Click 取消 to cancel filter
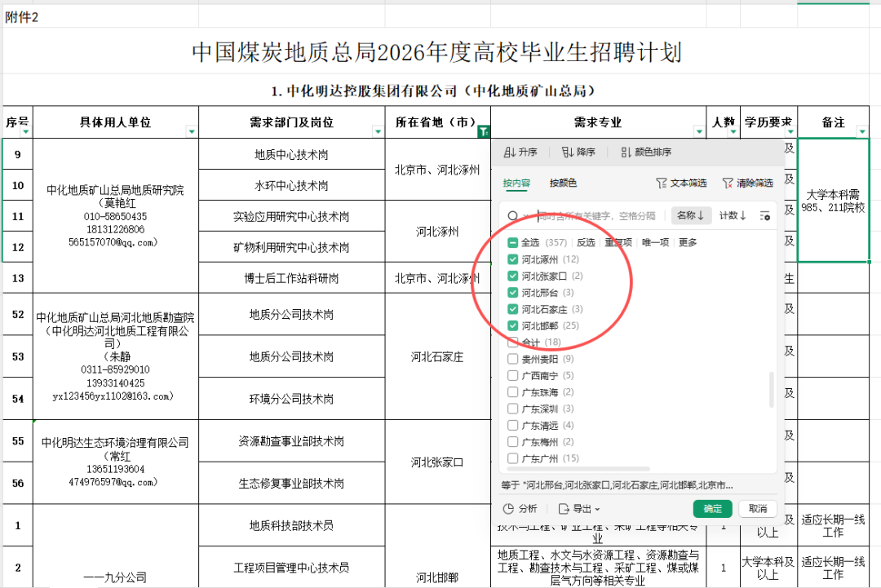 point(757,509)
